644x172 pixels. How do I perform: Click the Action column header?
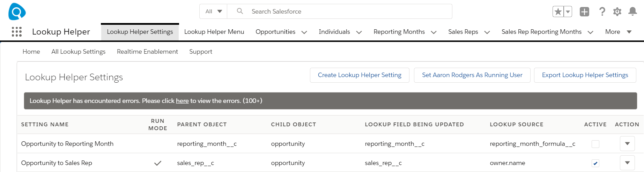pyautogui.click(x=627, y=125)
